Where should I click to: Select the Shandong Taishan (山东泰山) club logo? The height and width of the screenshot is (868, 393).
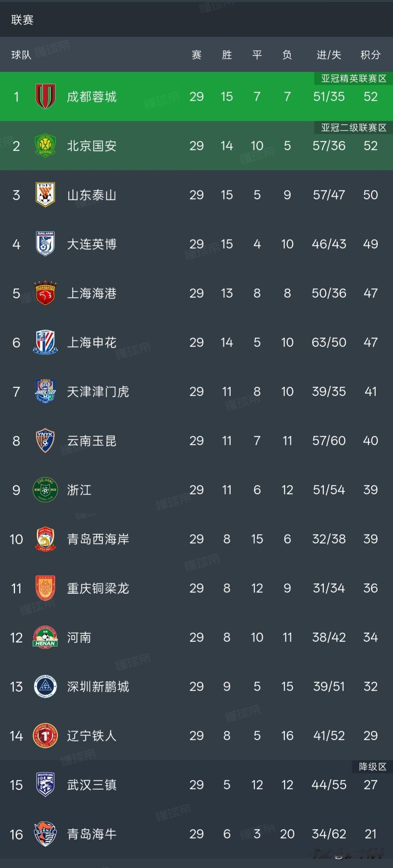click(x=45, y=195)
